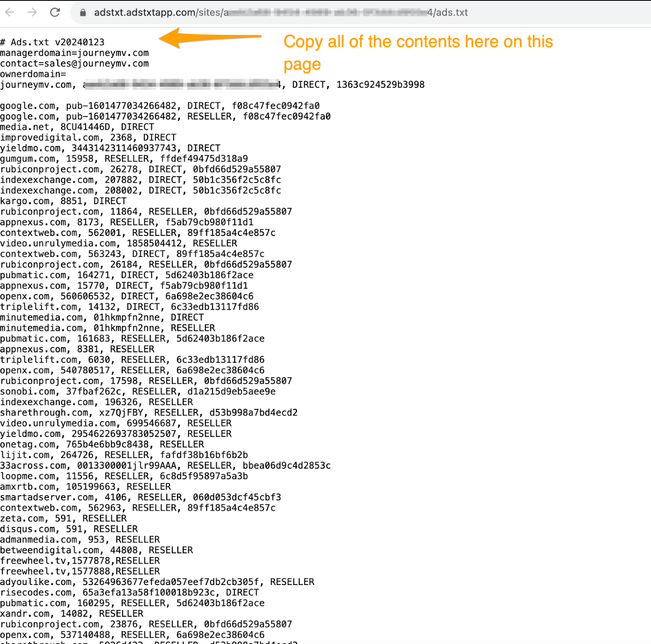Select the yieldmo.com 3443142311460937743 DIRECT line
The width and height of the screenshot is (651, 644).
[111, 148]
